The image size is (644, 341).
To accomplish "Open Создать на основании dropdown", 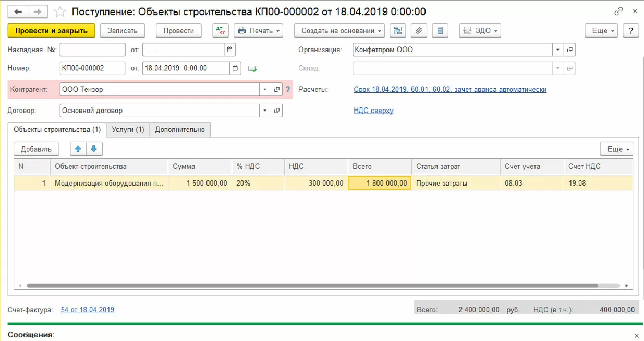I will (x=339, y=31).
